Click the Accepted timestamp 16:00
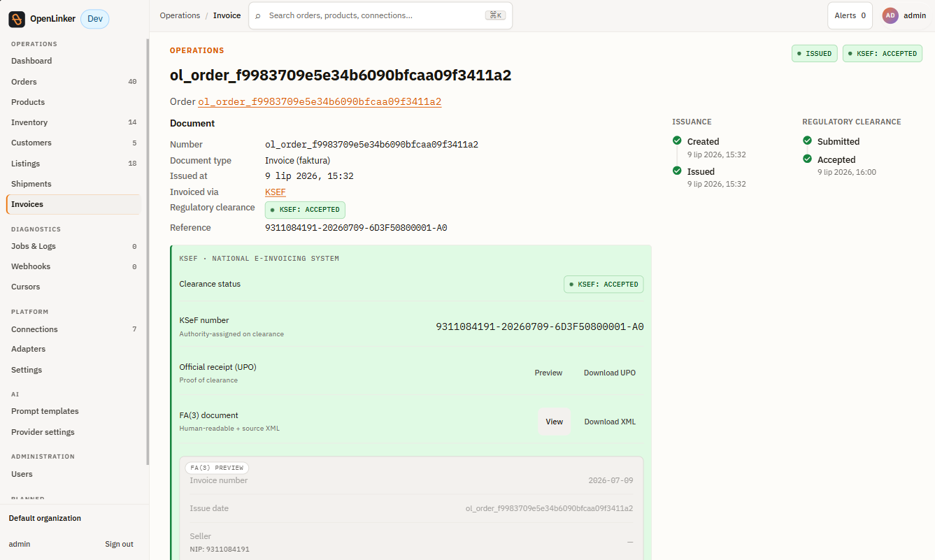Image resolution: width=935 pixels, height=560 pixels. pos(847,172)
